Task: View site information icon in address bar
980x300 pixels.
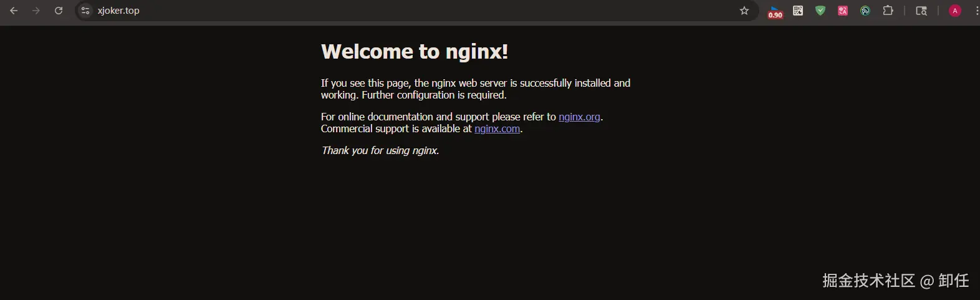Action: 85,11
